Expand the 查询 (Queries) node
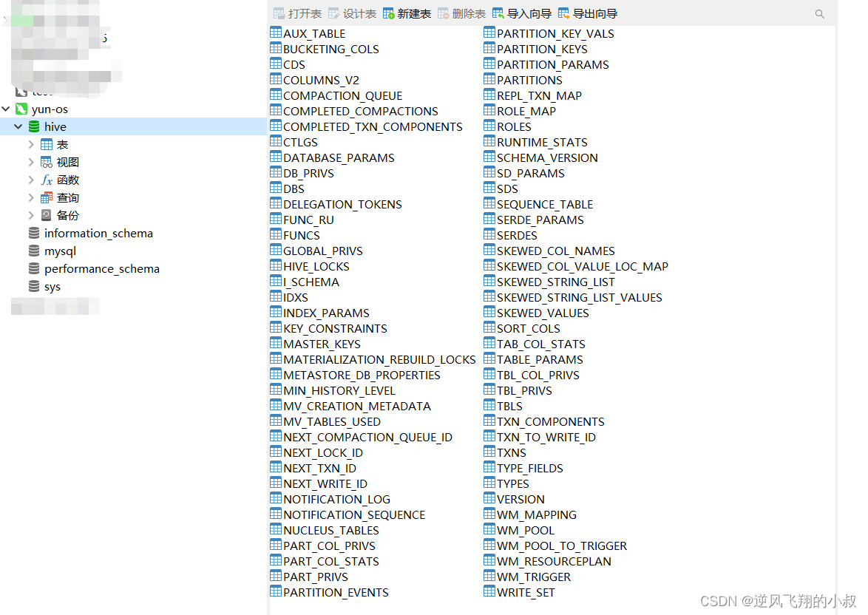This screenshot has width=868, height=615. click(x=31, y=197)
